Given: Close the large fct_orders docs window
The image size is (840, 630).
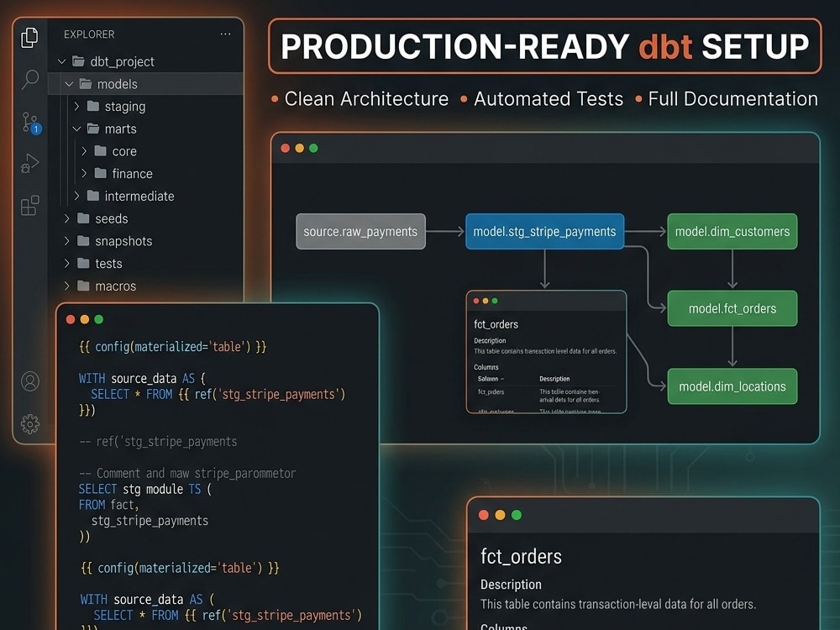Looking at the screenshot, I should pos(483,515).
